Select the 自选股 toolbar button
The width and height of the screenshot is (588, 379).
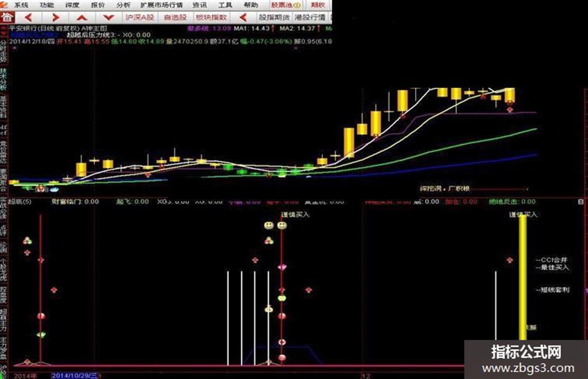pyautogui.click(x=175, y=17)
